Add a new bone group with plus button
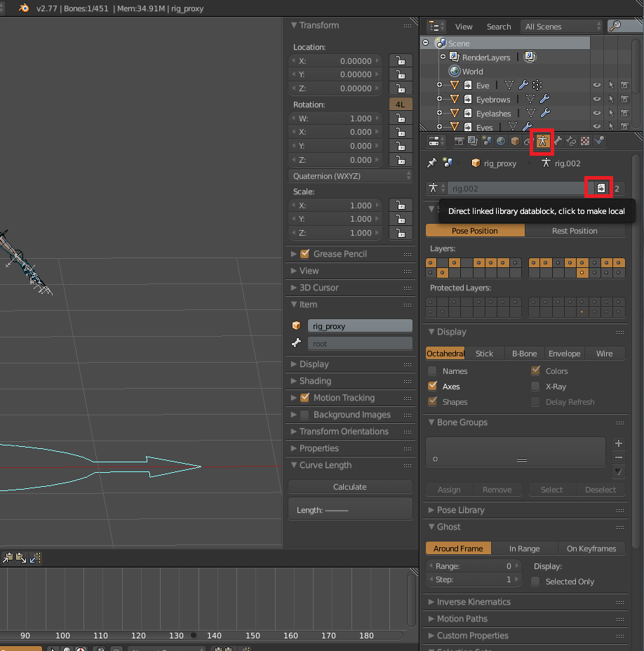Image resolution: width=644 pixels, height=651 pixels. coord(618,443)
